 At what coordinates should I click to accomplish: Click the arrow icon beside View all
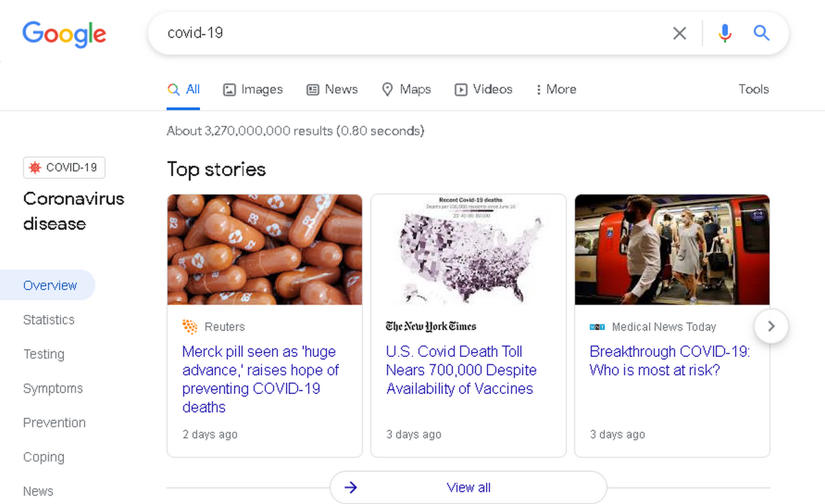(351, 487)
